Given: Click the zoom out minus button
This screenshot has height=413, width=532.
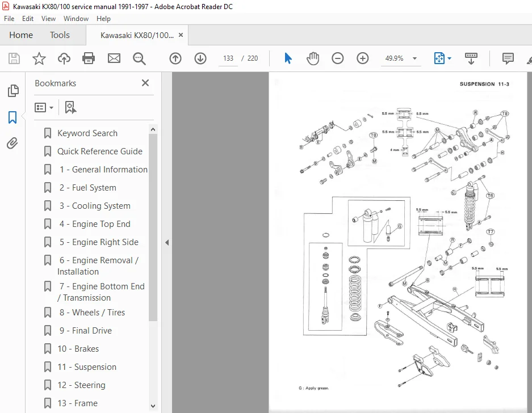Looking at the screenshot, I should [338, 58].
